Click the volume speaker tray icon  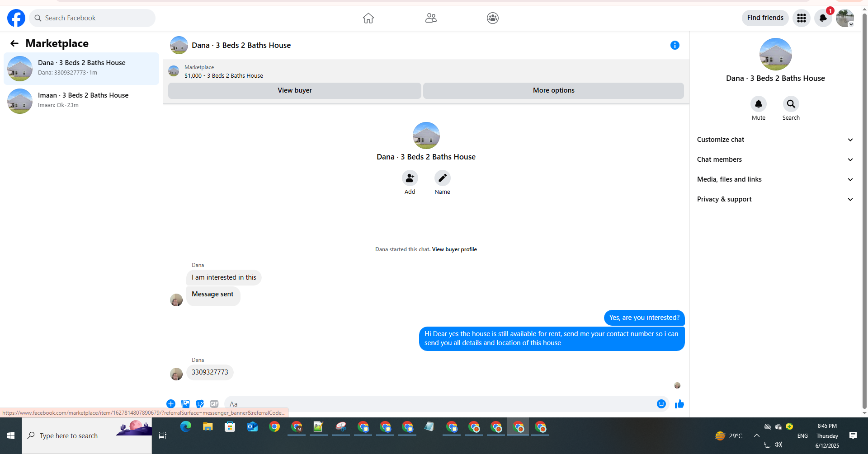coord(778,445)
